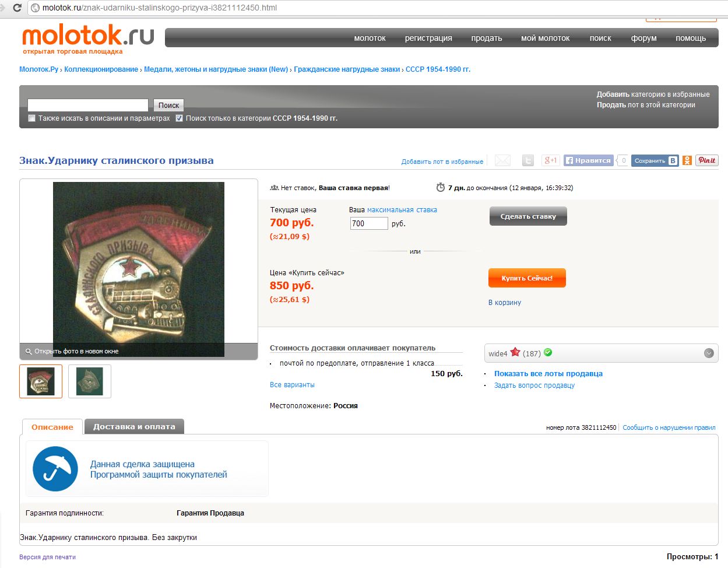
Task: Expand the seller wide4 info dropdown arrow
Action: click(709, 353)
